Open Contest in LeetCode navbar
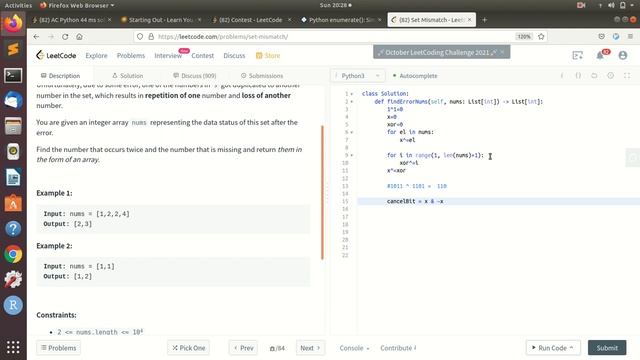This screenshot has width=640, height=360. [202, 56]
